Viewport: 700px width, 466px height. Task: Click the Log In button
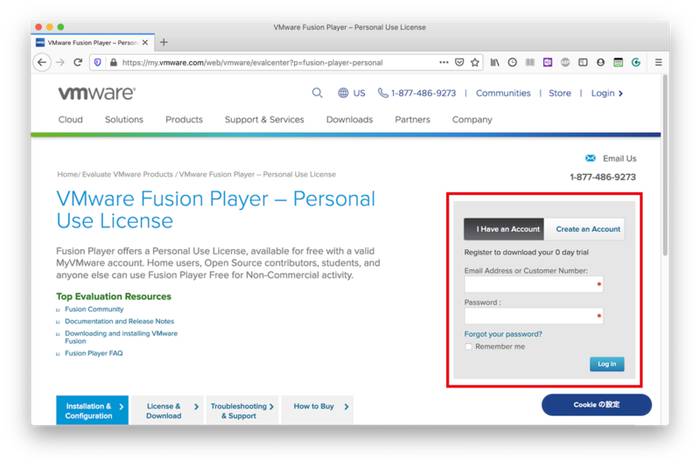click(x=607, y=364)
